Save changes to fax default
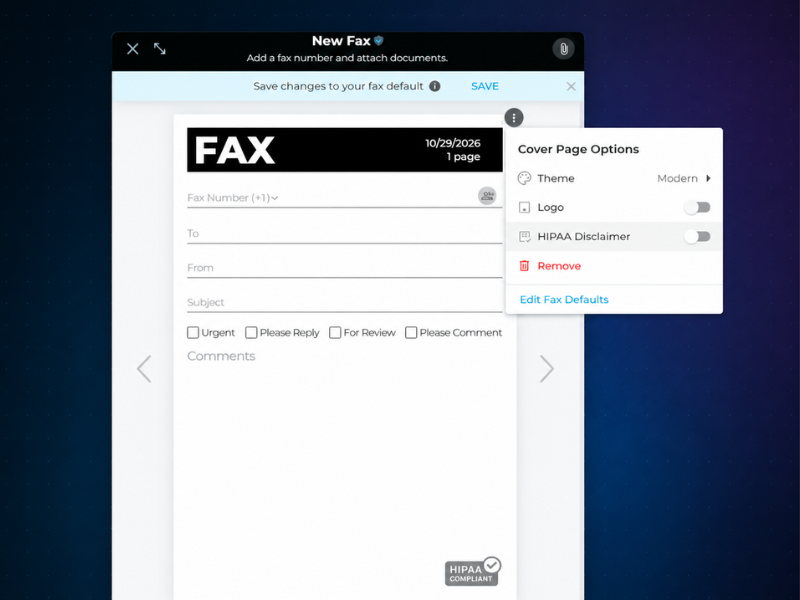The image size is (800, 600). point(485,86)
